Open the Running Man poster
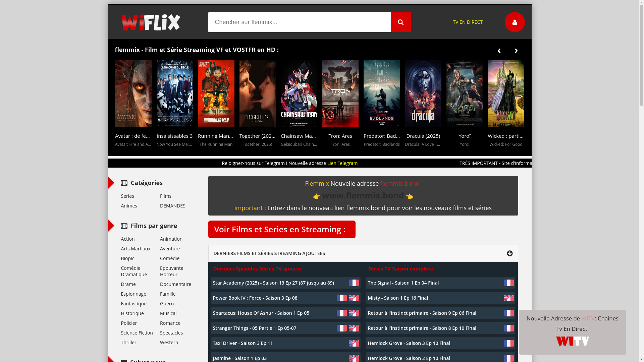This screenshot has width=644, height=362. [216, 94]
